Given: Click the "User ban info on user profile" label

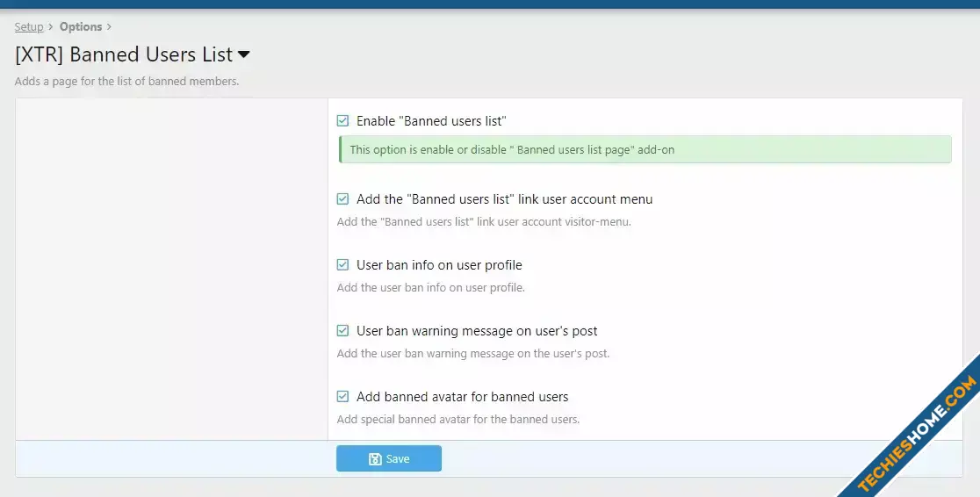Looking at the screenshot, I should tap(439, 265).
